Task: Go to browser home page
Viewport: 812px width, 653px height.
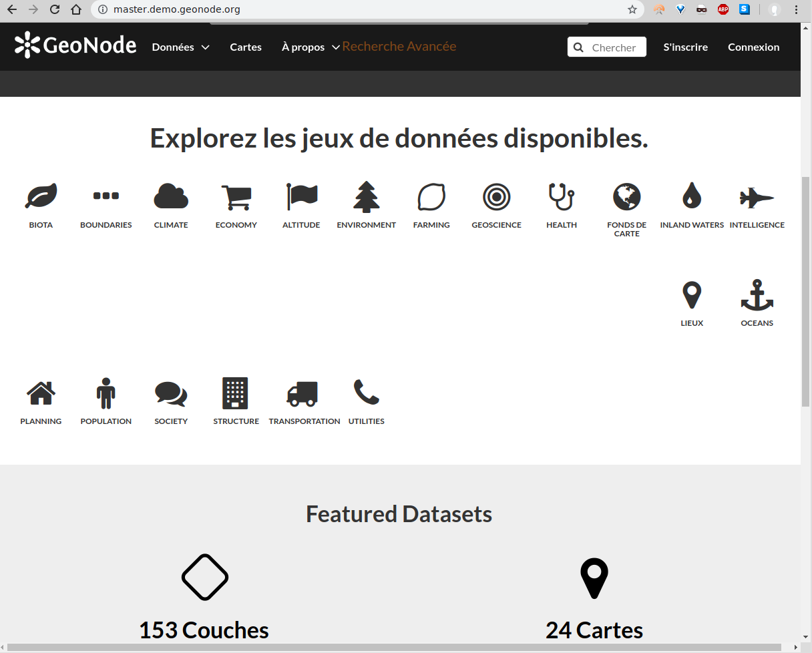Action: (x=76, y=9)
